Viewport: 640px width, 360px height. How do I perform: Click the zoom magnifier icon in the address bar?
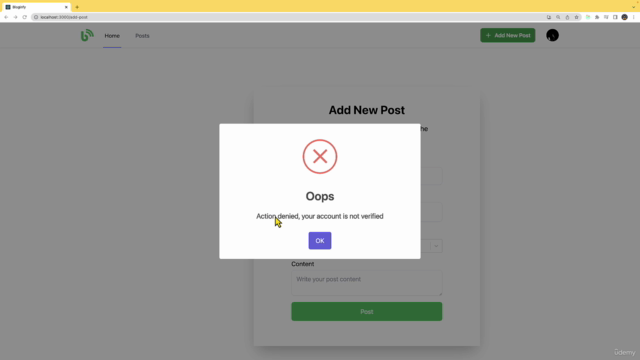558,17
